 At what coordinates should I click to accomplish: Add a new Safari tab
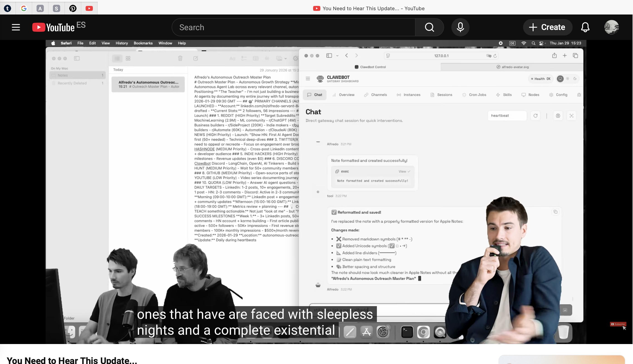[x=564, y=56]
